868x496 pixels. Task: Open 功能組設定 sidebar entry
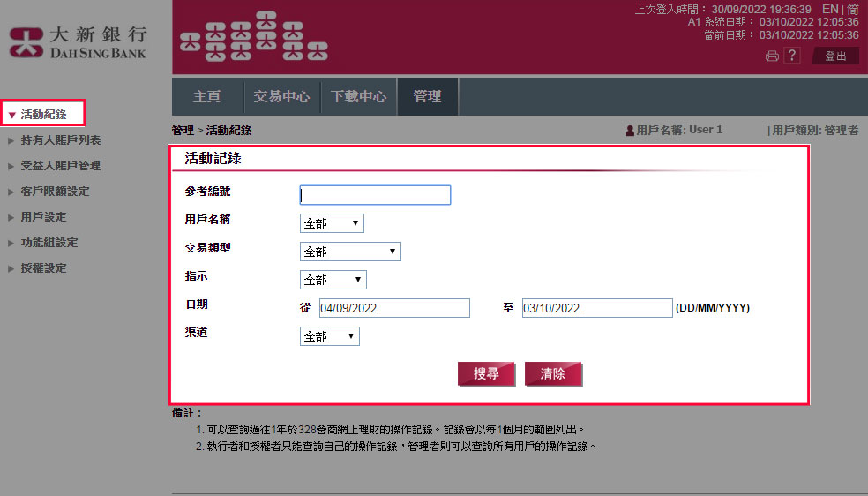tap(42, 243)
